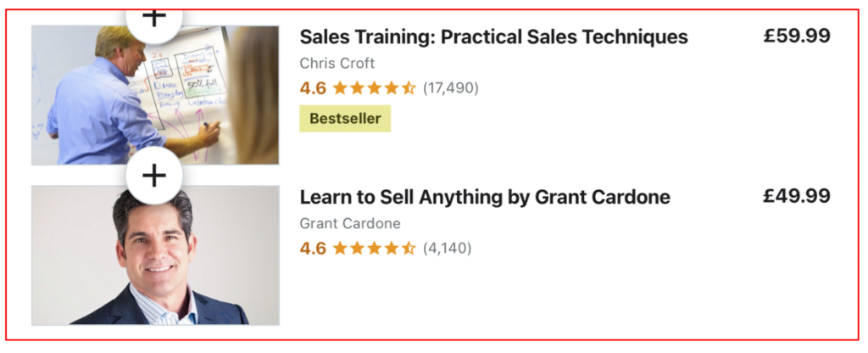The height and width of the screenshot is (353, 868).
Task: Open the Sales Training: Practical Sales Techniques course
Action: pos(493,37)
